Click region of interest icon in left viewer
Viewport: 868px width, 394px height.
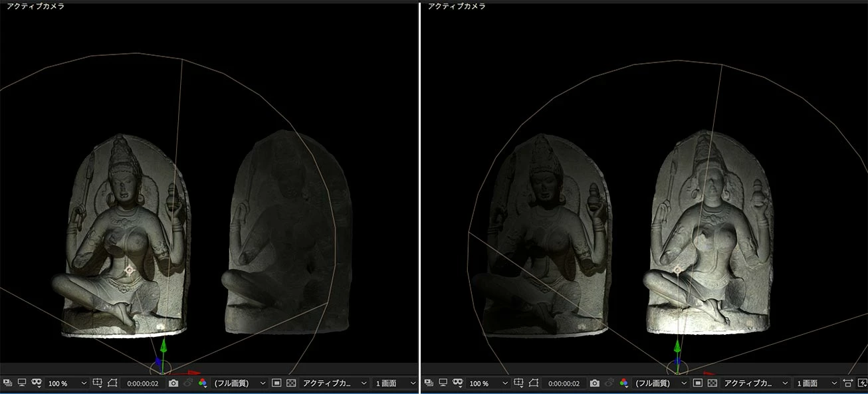(112, 383)
